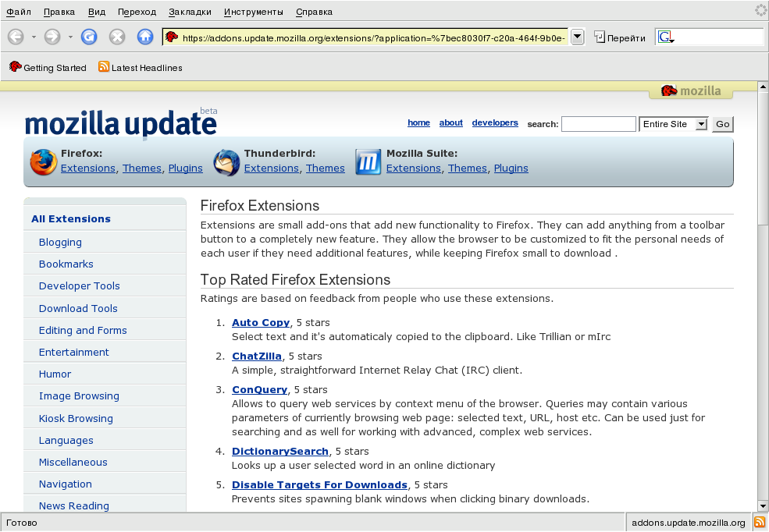Click the Back navigation arrow icon
Screen dimensions: 769x532
click(16, 37)
